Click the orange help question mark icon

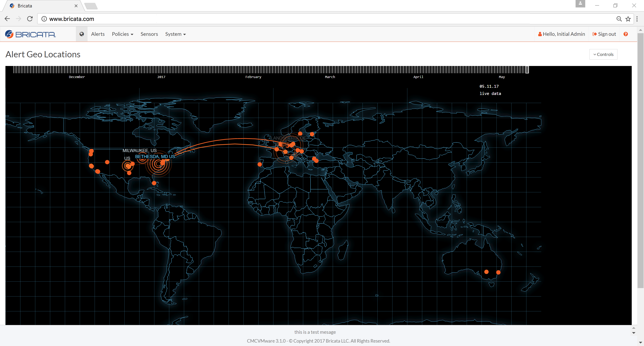625,34
